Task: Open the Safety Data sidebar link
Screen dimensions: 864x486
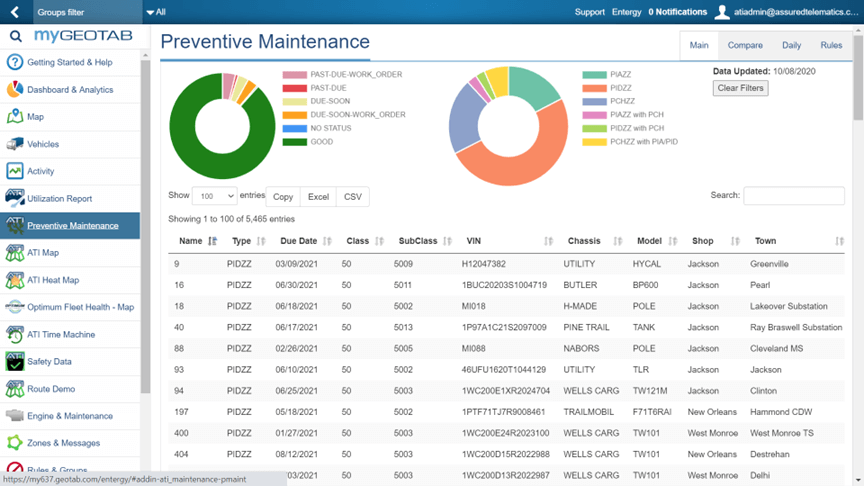Action: click(49, 361)
